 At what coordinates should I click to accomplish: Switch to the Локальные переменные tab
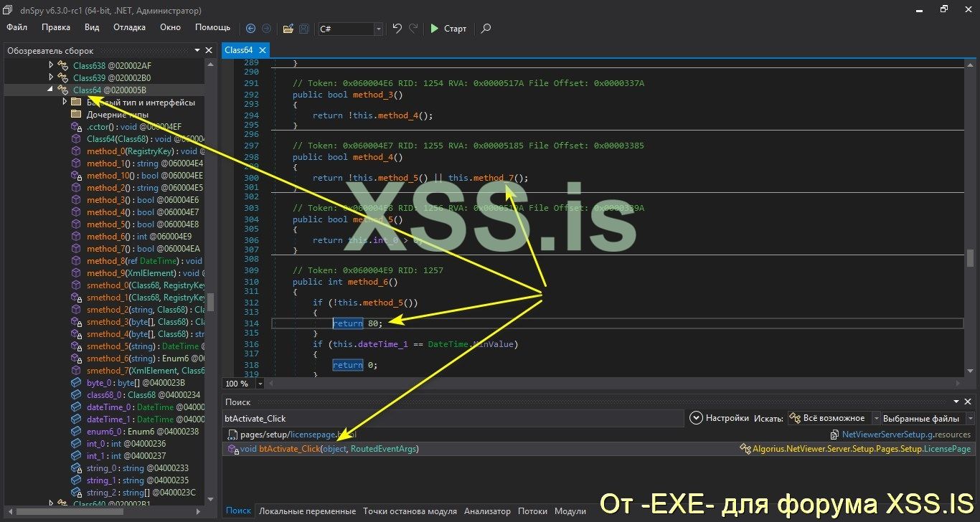[x=307, y=511]
